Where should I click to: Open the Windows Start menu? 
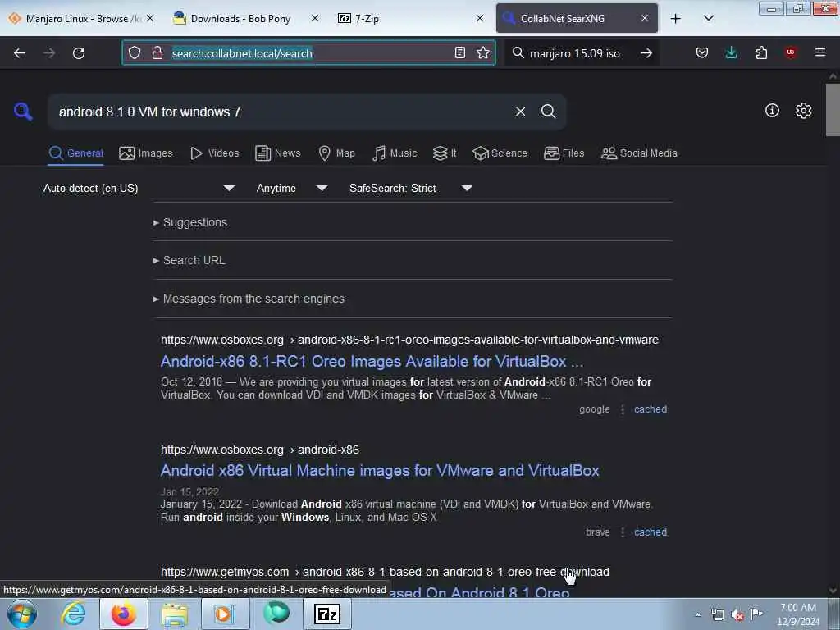pos(22,614)
